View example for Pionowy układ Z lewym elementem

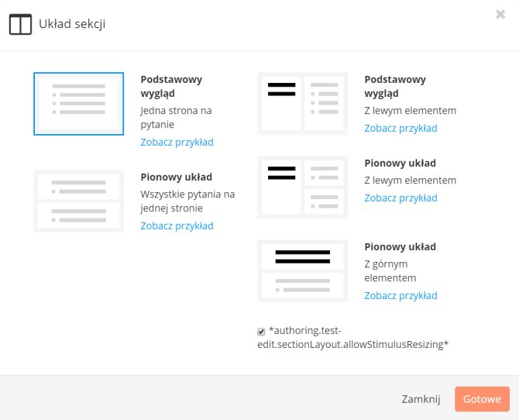400,198
